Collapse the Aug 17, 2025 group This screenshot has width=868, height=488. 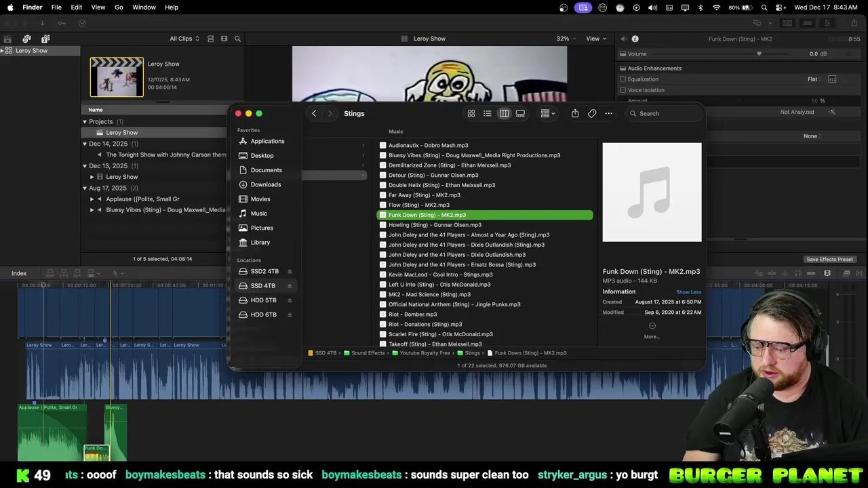tap(85, 188)
